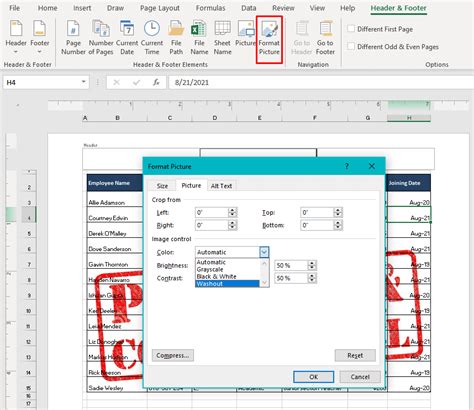Click the Picture ribbon icon
Screen dimensions: 474x410
click(x=245, y=33)
